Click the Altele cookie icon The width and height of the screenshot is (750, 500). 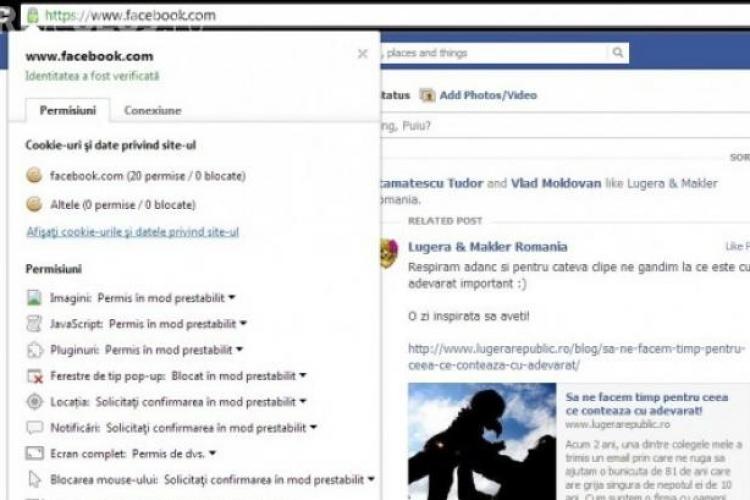click(34, 204)
